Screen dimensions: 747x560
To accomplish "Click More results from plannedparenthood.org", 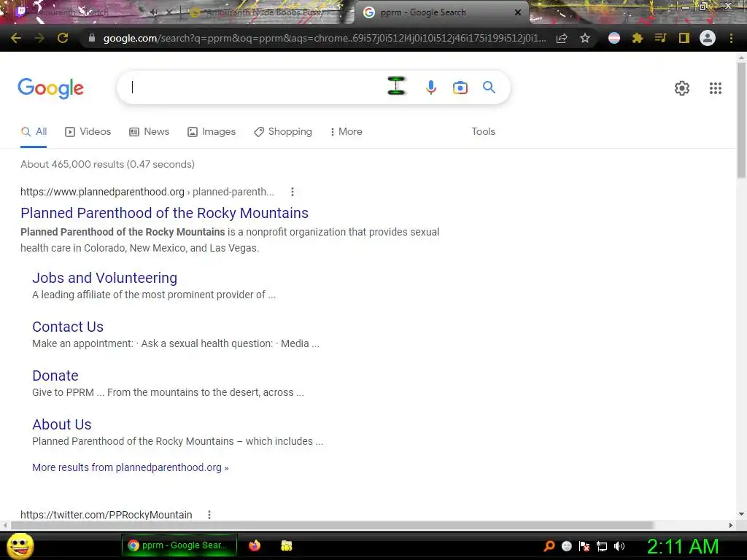I will tap(130, 467).
